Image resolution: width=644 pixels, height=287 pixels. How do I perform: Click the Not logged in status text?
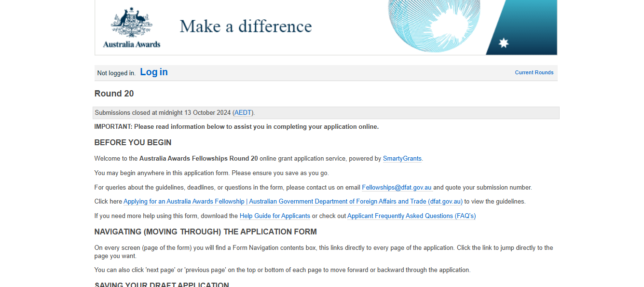[x=116, y=72]
